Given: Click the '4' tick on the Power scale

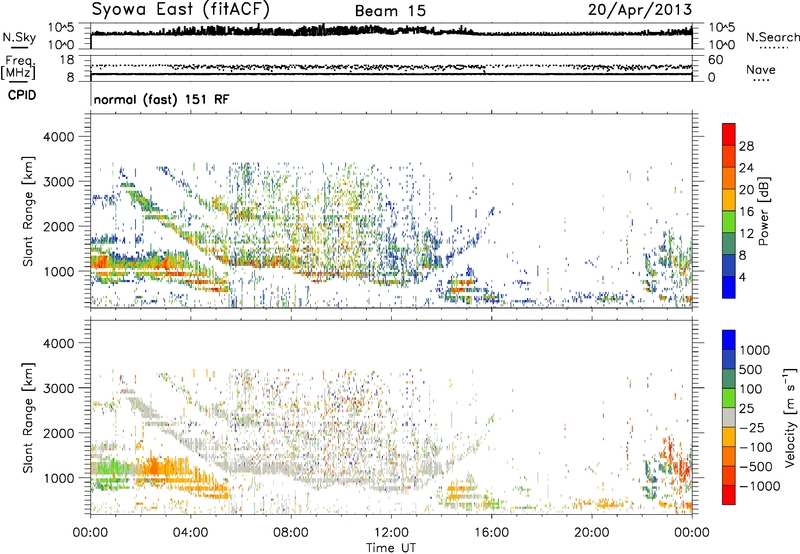Looking at the screenshot, I should pyautogui.click(x=742, y=278).
